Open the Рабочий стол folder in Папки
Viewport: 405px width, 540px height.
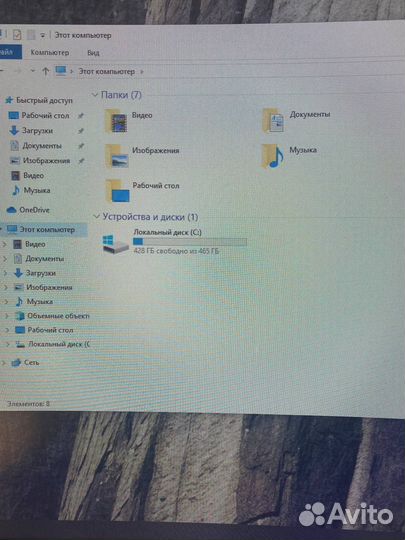tap(117, 191)
